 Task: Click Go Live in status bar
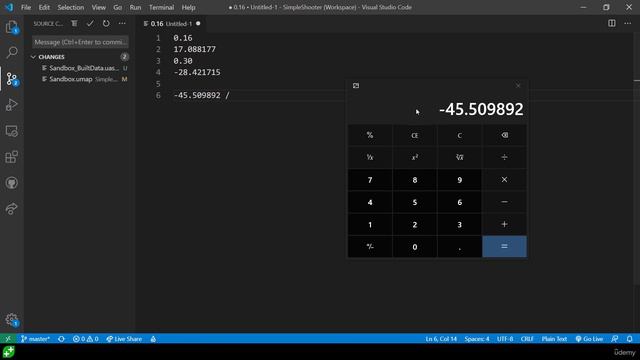point(589,339)
